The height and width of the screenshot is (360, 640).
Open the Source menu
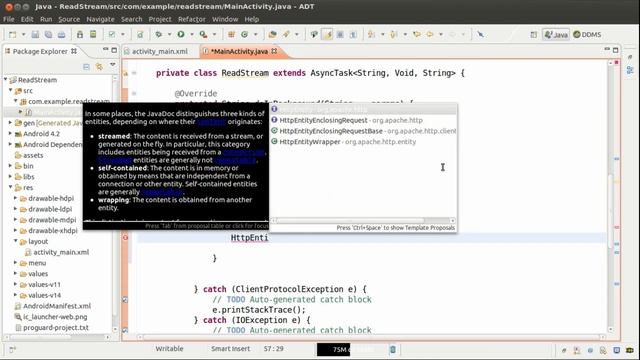(x=69, y=19)
